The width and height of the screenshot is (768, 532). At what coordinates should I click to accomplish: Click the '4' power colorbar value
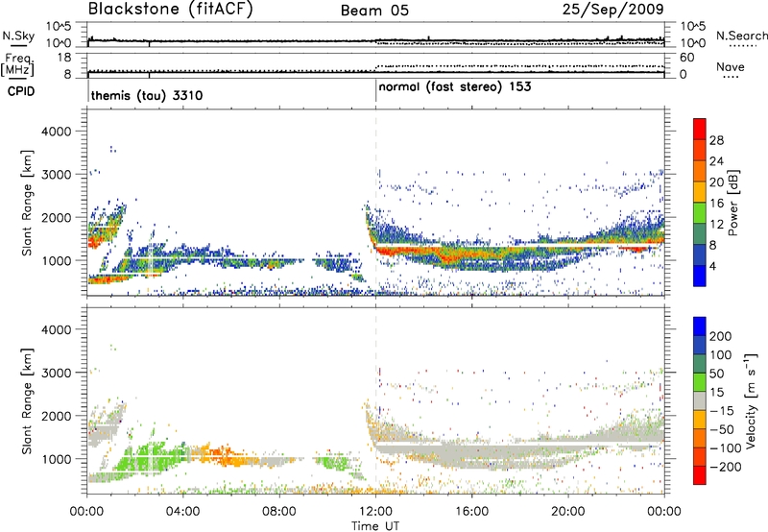click(x=712, y=266)
